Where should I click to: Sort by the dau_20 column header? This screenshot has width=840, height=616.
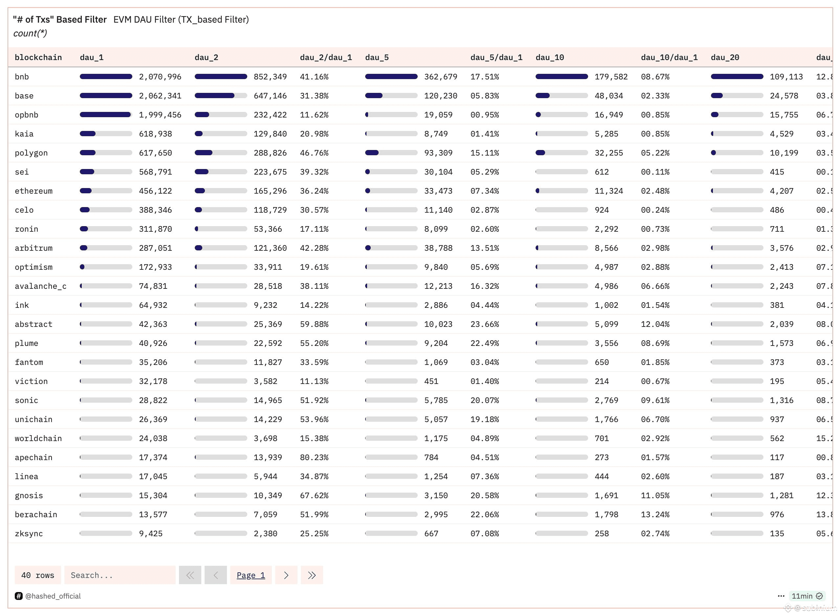(x=725, y=57)
